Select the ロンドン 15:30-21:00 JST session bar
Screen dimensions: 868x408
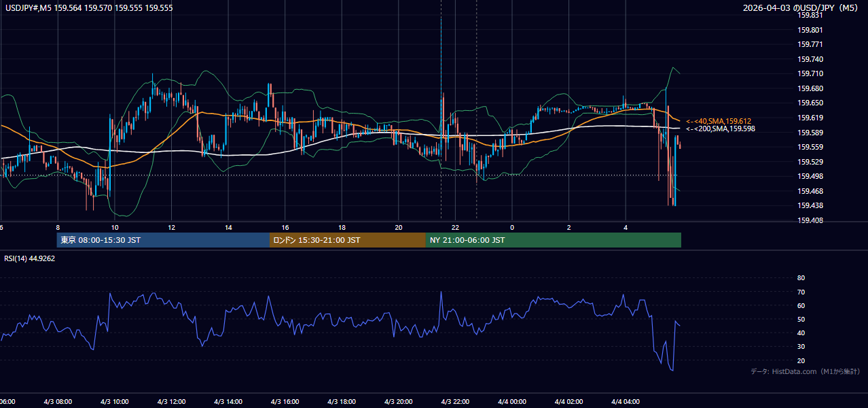click(x=348, y=240)
